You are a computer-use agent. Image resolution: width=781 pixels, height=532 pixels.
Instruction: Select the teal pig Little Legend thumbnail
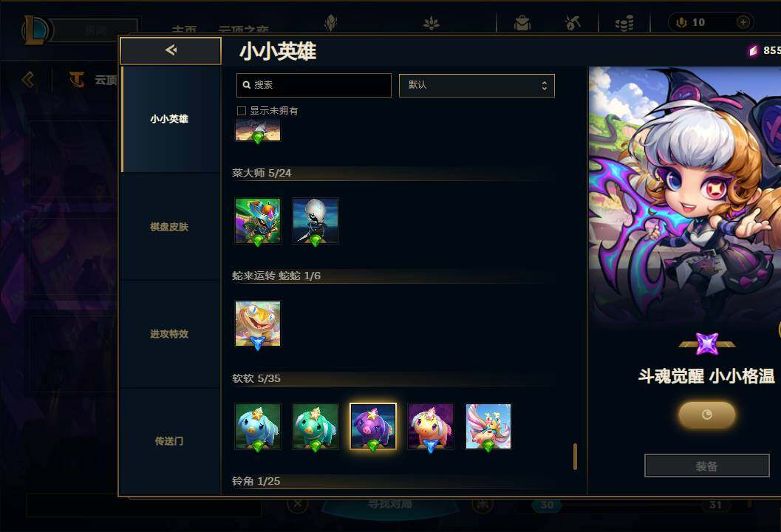click(x=316, y=426)
